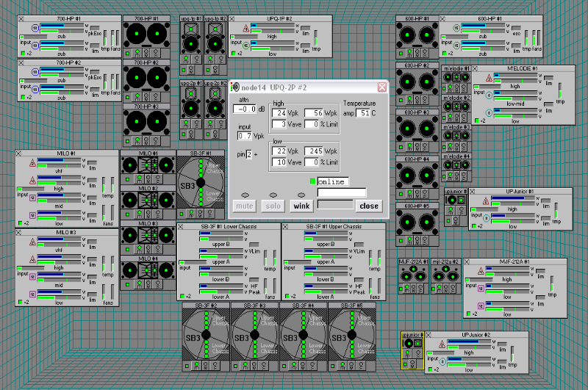588x390 pixels.
Task: Click the attn dB value field
Action: (245, 109)
